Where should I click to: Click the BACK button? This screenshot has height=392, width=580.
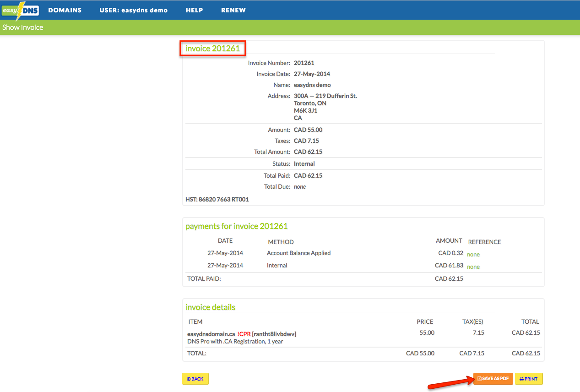(x=195, y=379)
